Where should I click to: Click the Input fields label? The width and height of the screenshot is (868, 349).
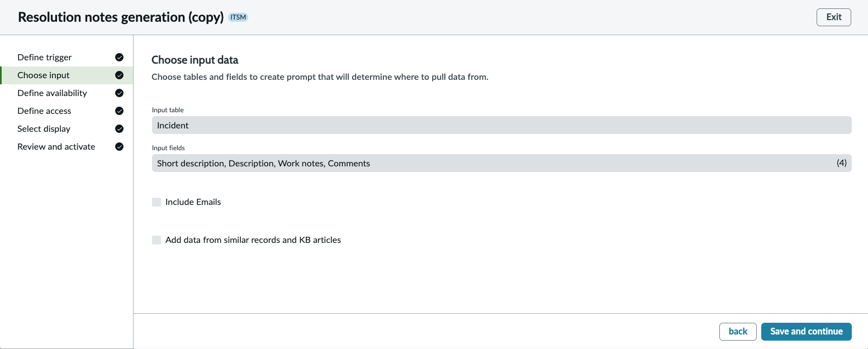(168, 148)
